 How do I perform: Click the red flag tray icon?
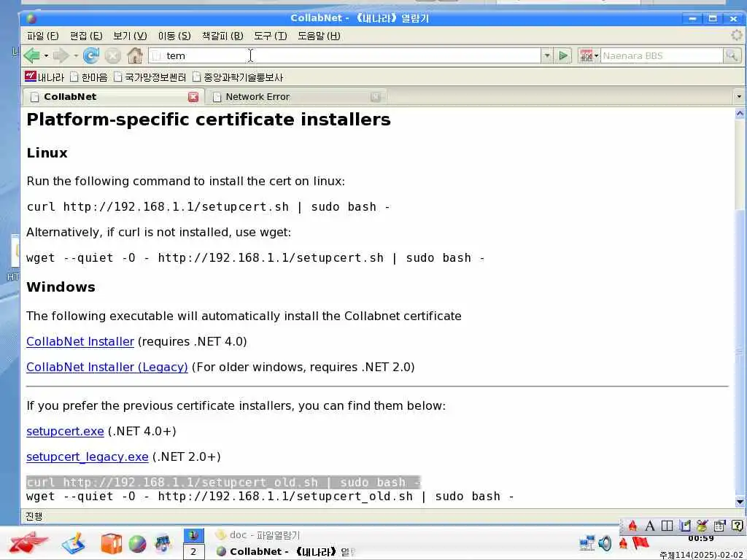tap(640, 542)
